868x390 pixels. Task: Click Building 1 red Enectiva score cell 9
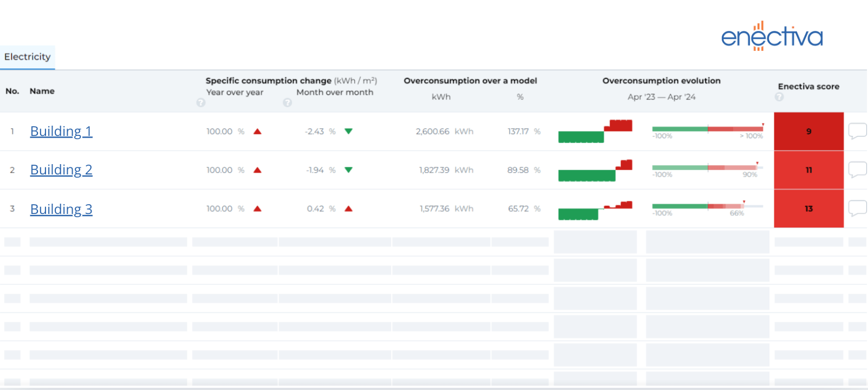point(808,131)
